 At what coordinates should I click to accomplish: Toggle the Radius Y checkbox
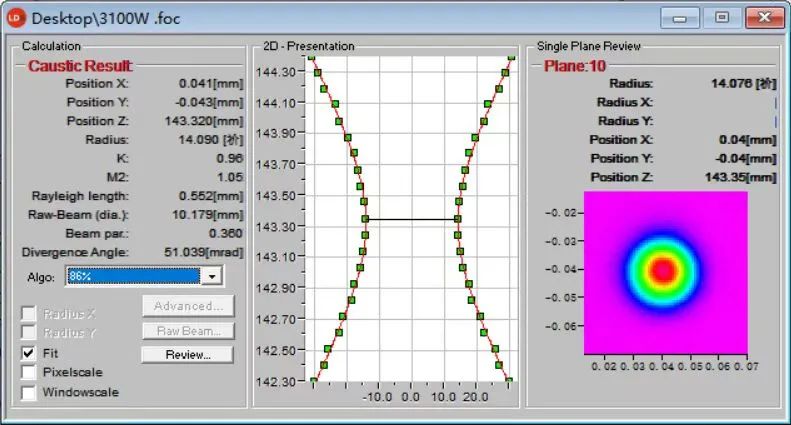point(29,333)
